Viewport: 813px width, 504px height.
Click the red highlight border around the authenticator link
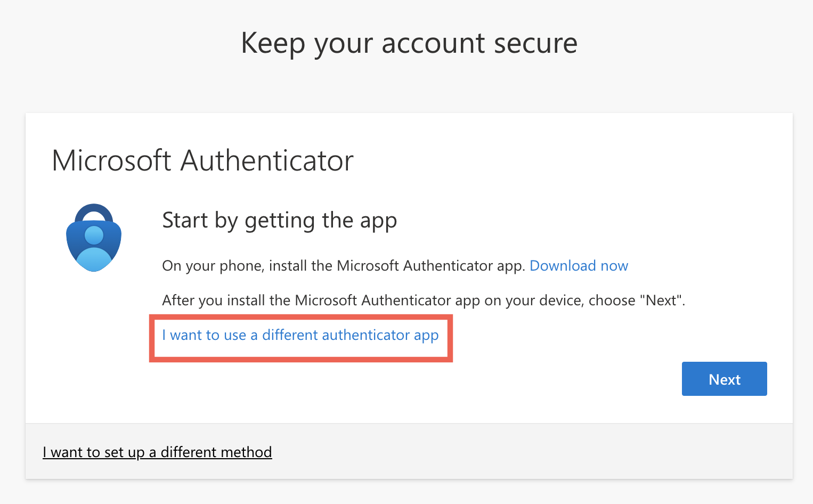301,316
